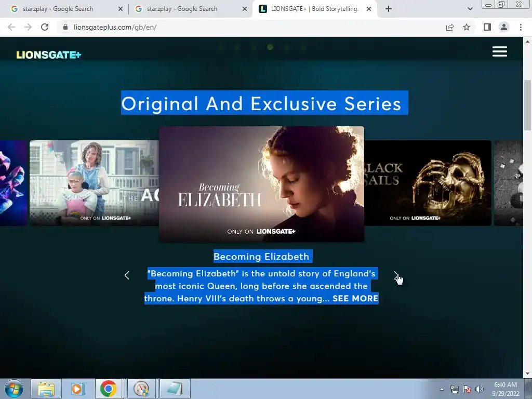Launch Windows Media Player from the taskbar
Screen dimensions: 532x399
tap(77, 389)
